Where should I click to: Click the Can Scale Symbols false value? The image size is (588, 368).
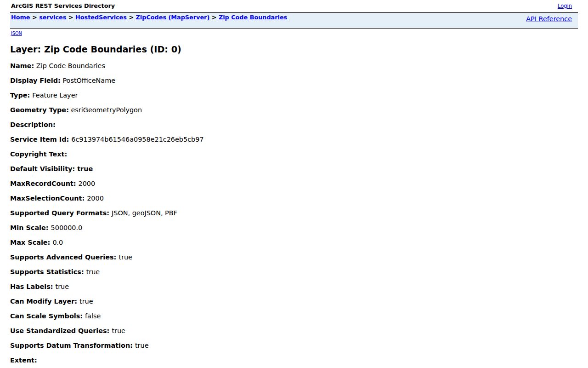click(93, 316)
